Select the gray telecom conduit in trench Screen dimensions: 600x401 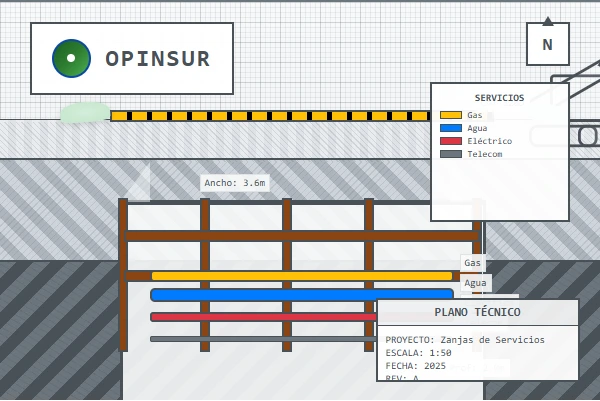262,339
